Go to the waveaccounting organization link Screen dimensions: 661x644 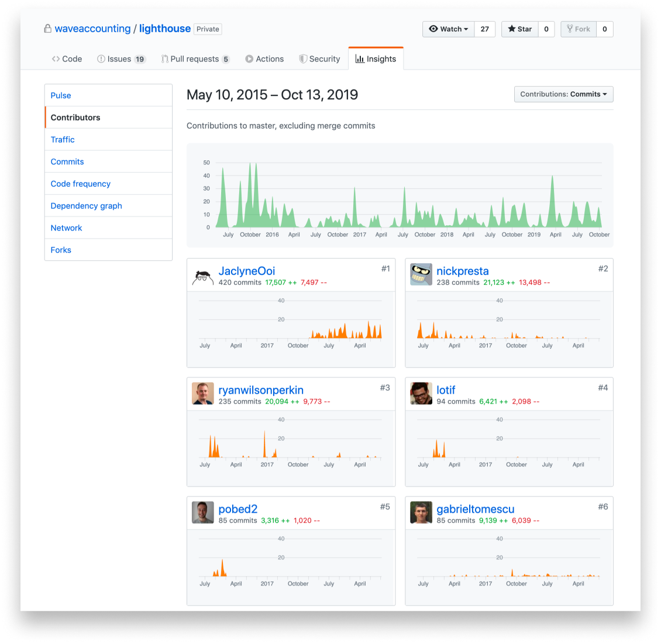(93, 29)
